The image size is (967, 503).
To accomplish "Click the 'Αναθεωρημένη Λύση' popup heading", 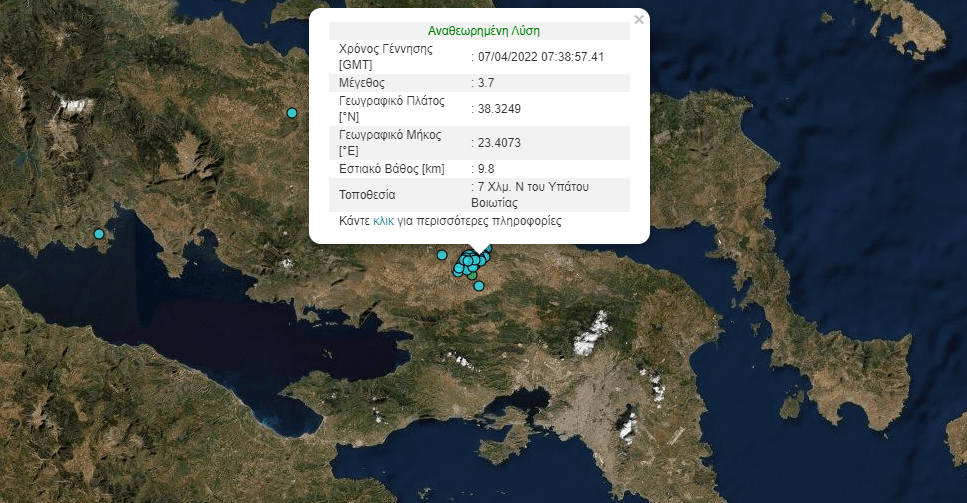I will tap(484, 31).
